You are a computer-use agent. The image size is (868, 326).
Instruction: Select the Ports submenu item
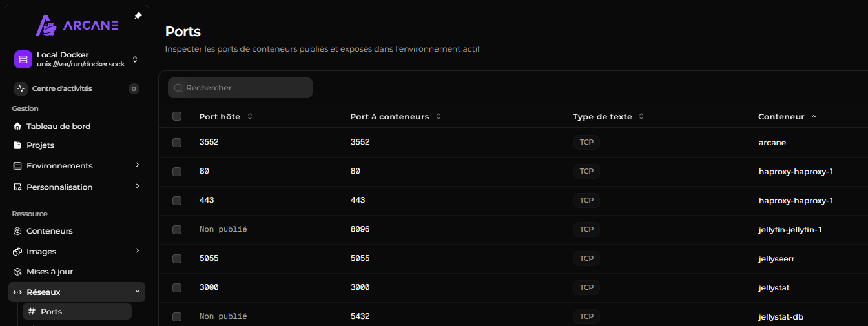77,312
